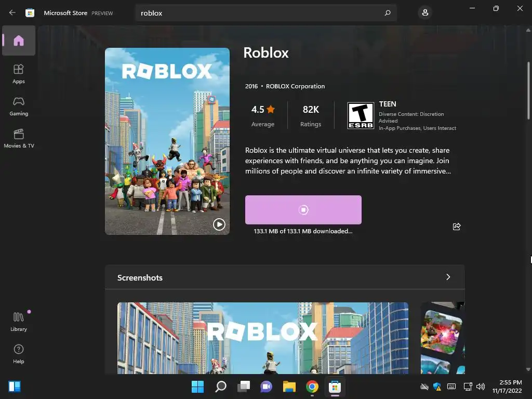Open the Screenshots section header

285,277
